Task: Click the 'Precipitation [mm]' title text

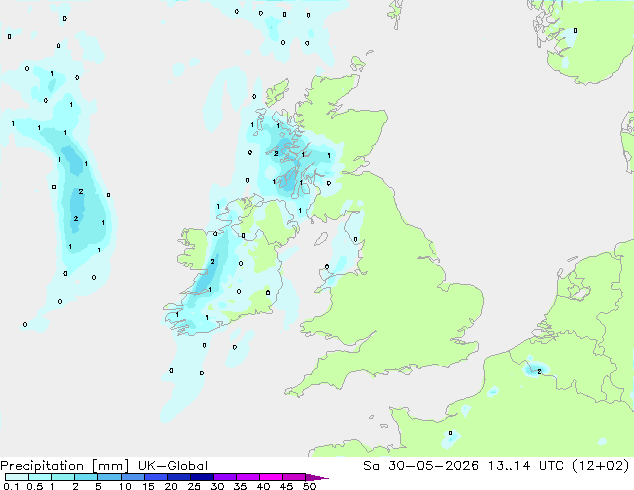Action: coord(65,466)
